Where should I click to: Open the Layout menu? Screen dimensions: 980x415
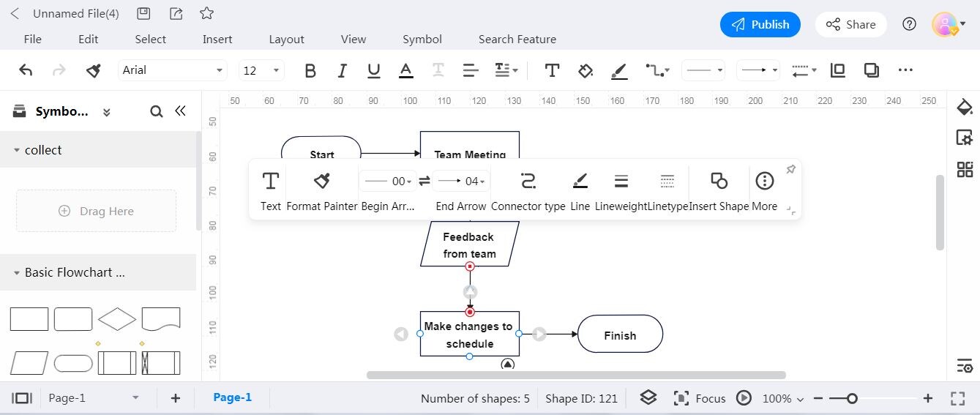pyautogui.click(x=286, y=40)
